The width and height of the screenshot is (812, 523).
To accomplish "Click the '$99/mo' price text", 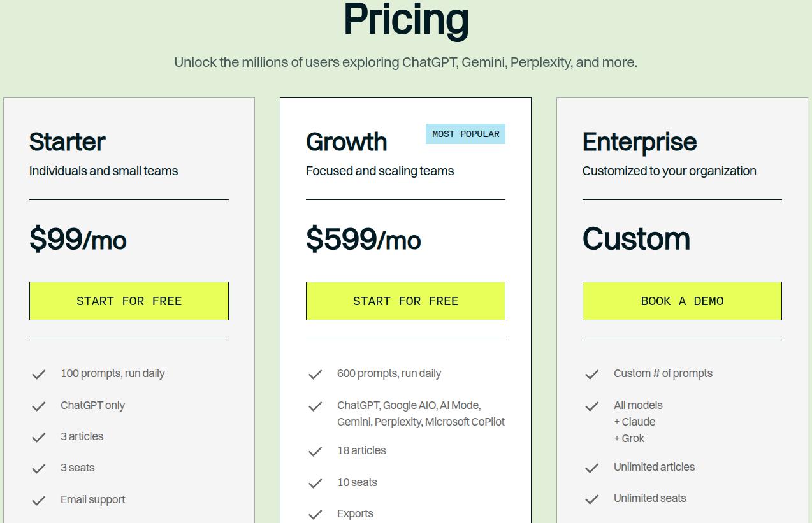I will tap(78, 241).
